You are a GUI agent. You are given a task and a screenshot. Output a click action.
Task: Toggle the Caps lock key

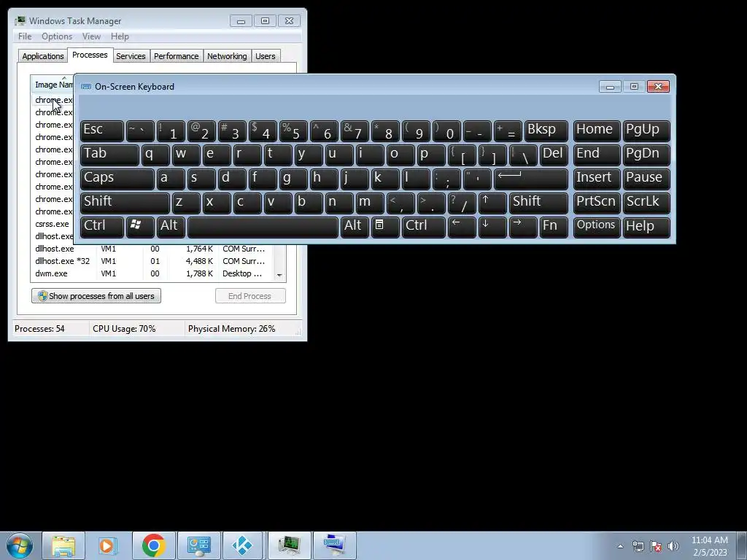(117, 179)
